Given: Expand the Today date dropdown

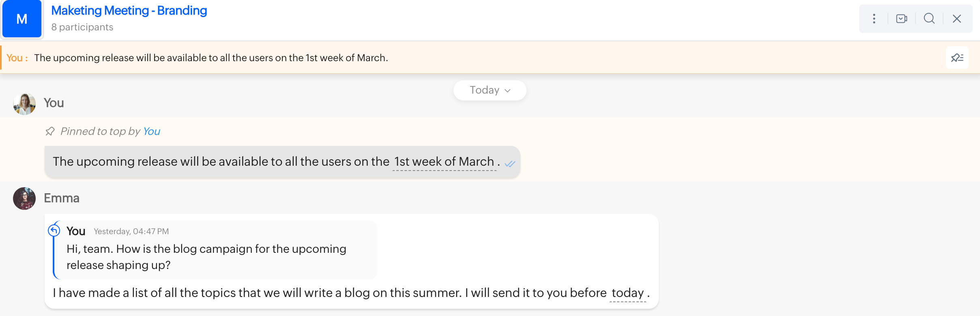Looking at the screenshot, I should pos(490,90).
